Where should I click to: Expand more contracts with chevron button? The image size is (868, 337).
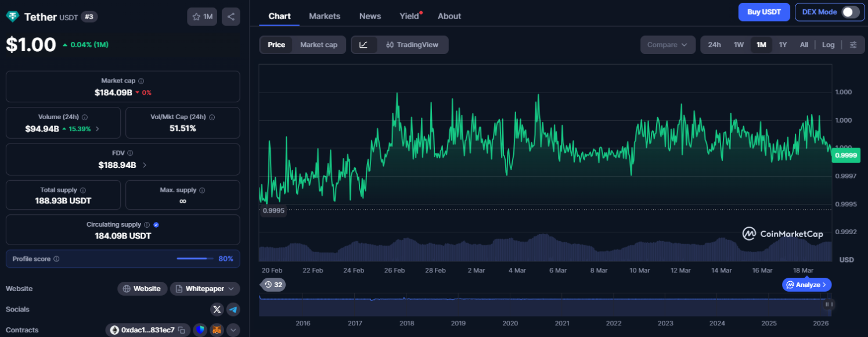pyautogui.click(x=233, y=330)
